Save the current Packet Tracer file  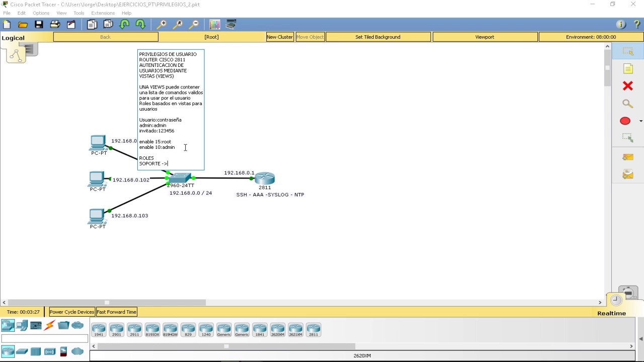point(39,24)
